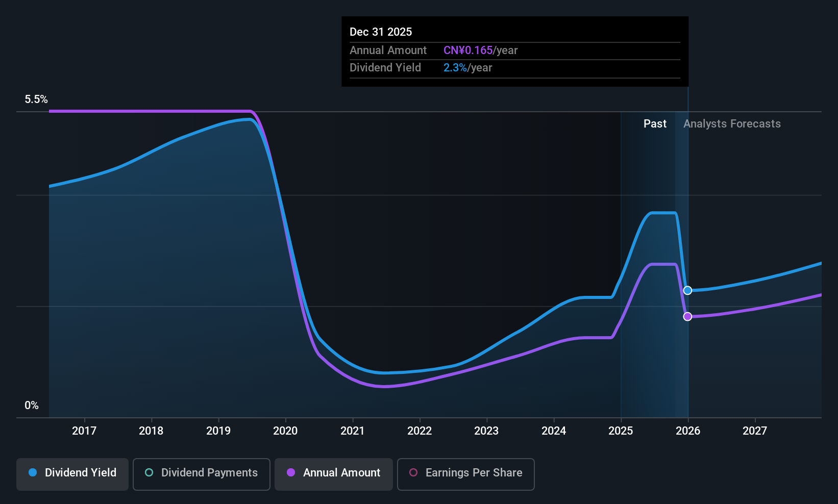The width and height of the screenshot is (838, 504).
Task: Click the 5.5% y-axis label
Action: coord(36,99)
